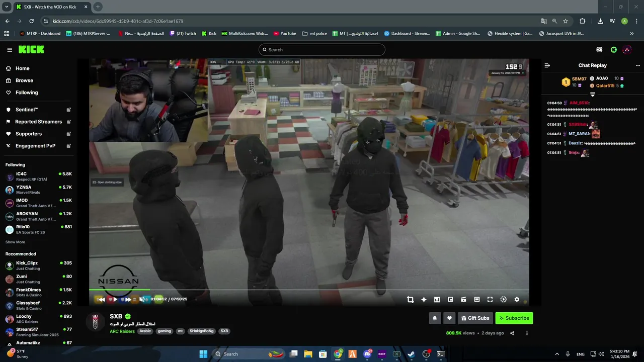Screen dimensions: 644x362
Task: Play the video
Action: tap(115, 299)
